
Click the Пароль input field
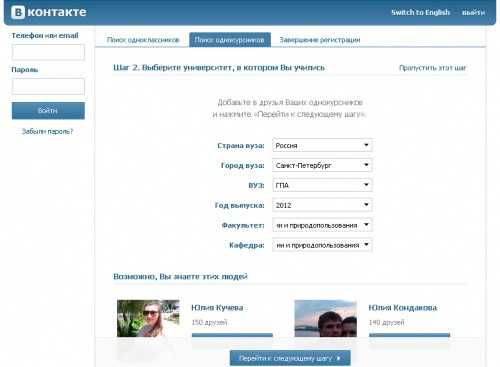tap(48, 87)
